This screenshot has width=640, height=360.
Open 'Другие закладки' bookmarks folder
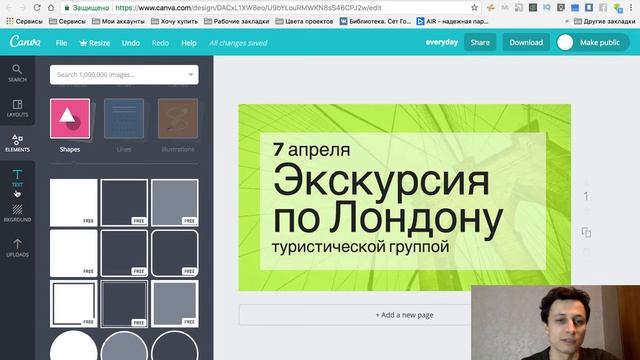pos(604,21)
